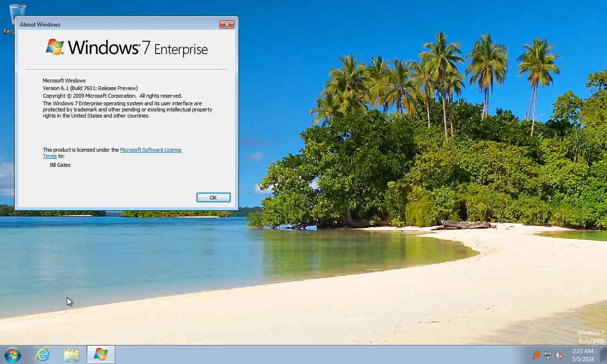Click the 'Copyright © 2009 Microsoft Corporation' line
This screenshot has width=607, height=364.
click(112, 96)
